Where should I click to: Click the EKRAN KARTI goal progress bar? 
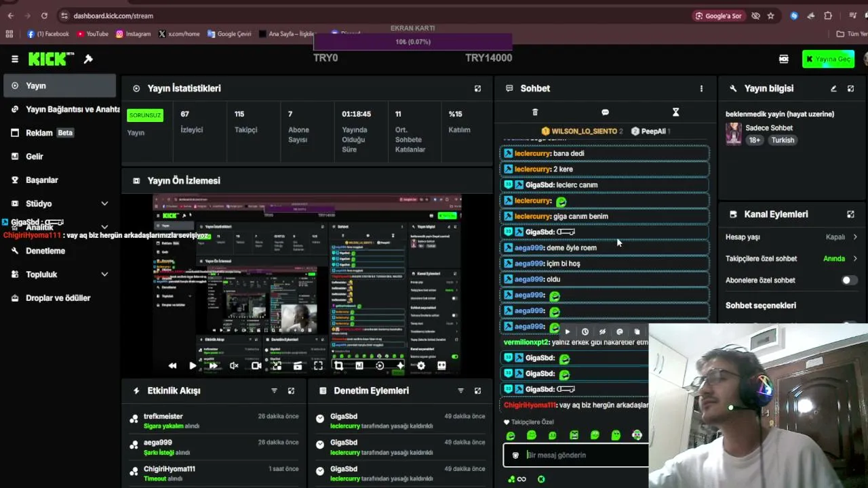(413, 42)
